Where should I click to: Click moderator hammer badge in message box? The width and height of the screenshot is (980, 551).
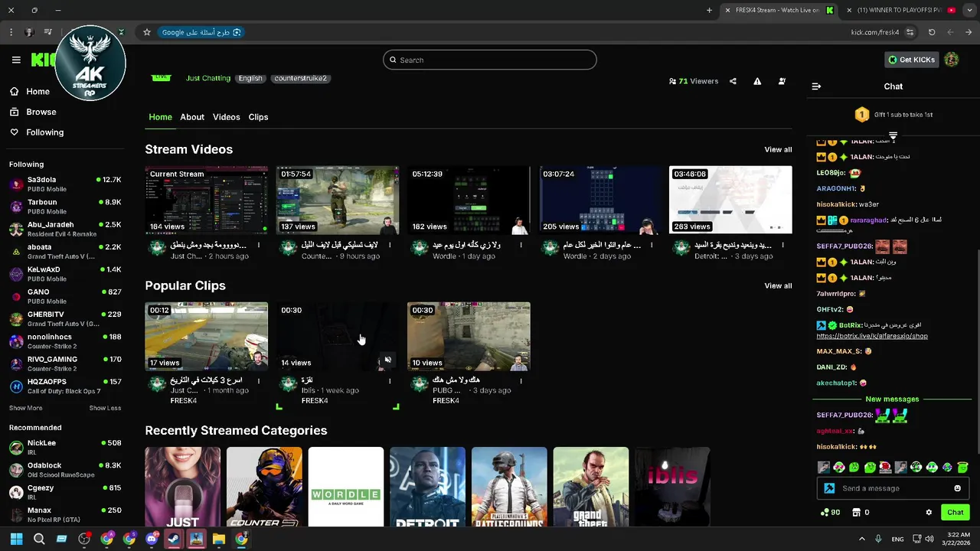pyautogui.click(x=829, y=488)
